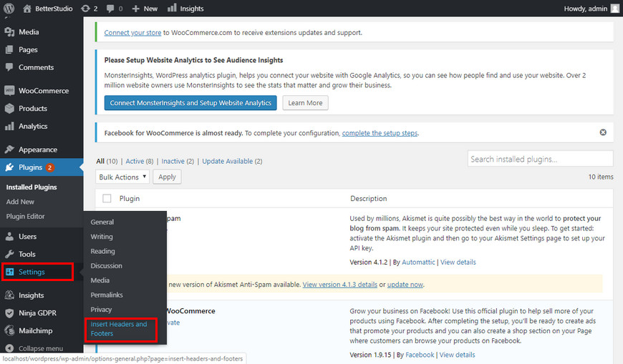This screenshot has height=364, width=623.
Task: Click the Collapse menu arrow icon
Action: pyautogui.click(x=9, y=348)
